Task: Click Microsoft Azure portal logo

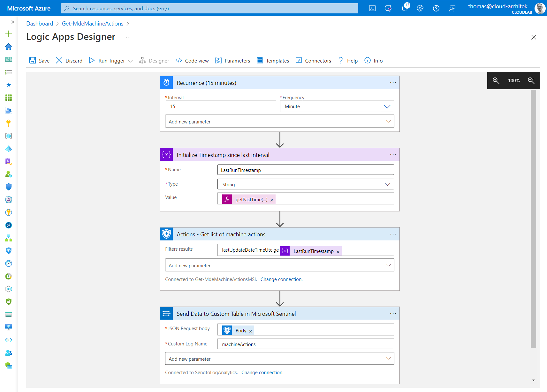Action: (29, 8)
